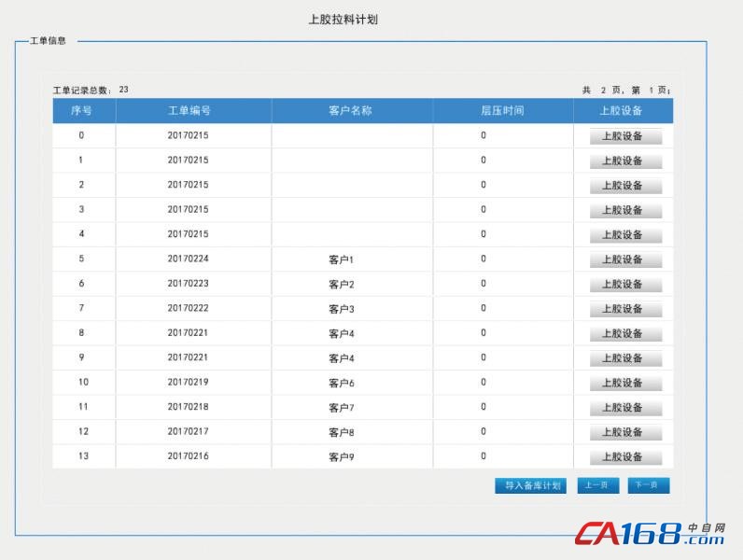743x560 pixels.
Task: Click 上胶设备 button for 客户3 row
Action: (625, 309)
